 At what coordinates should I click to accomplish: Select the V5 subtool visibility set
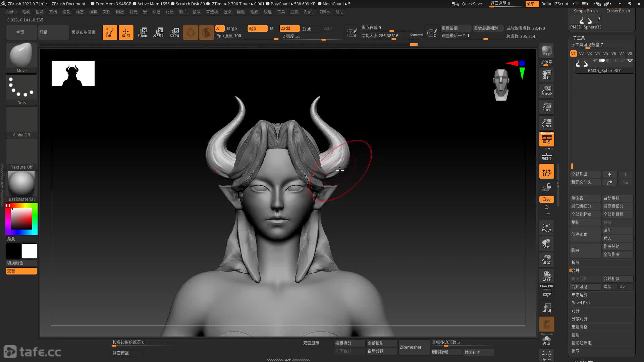605,54
